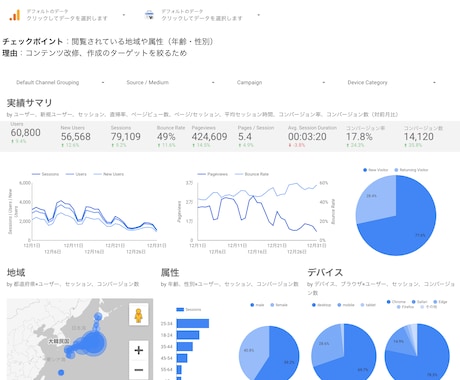The image size is (460, 380).
Task: Click the Pageviews legend line icon
Action: (x=201, y=174)
